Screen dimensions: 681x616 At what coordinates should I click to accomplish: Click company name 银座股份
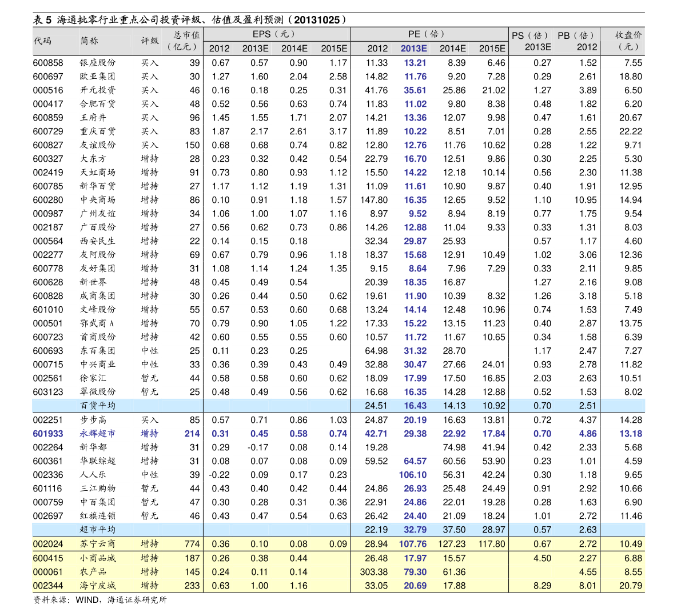coord(98,63)
